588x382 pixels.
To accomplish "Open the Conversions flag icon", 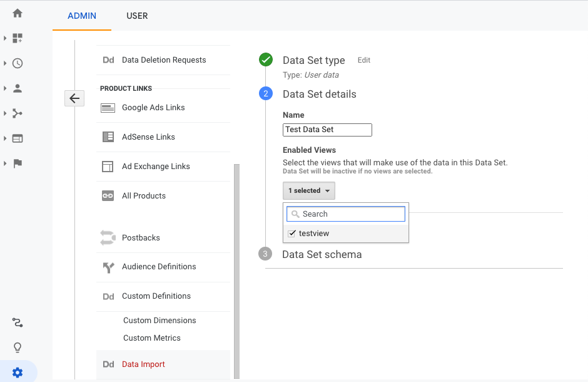I will (x=18, y=163).
